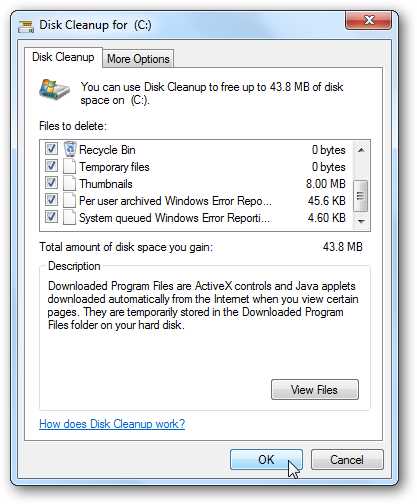Uncheck the Recycle Bin checkbox

[x=51, y=149]
